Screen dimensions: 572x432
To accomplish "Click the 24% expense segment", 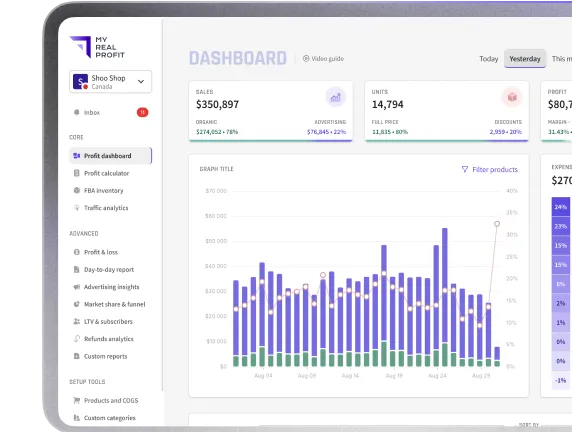I will 561,207.
